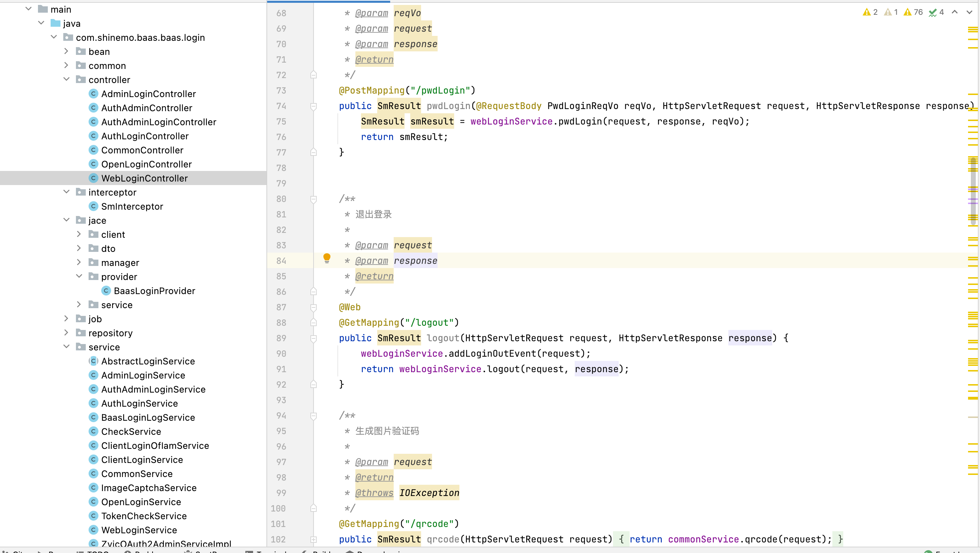Click the @PostMapping annotation on line 73
This screenshot has width=980, height=553.
[371, 91]
